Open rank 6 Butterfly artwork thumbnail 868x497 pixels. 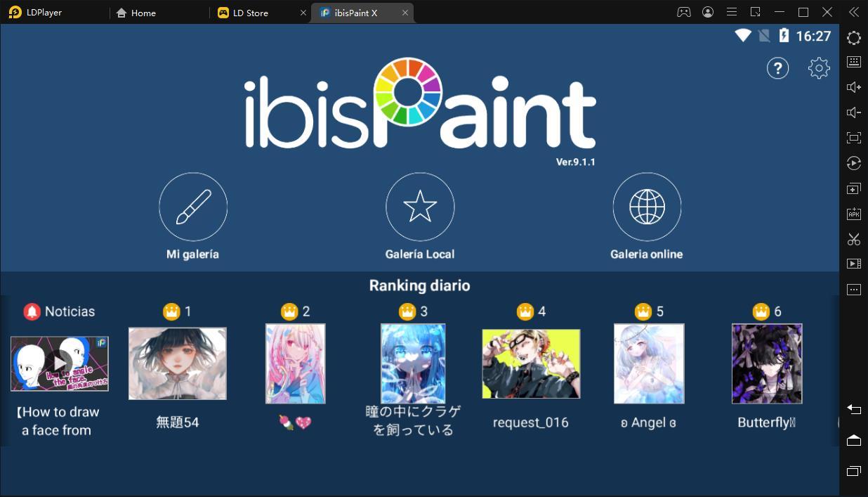click(x=767, y=363)
